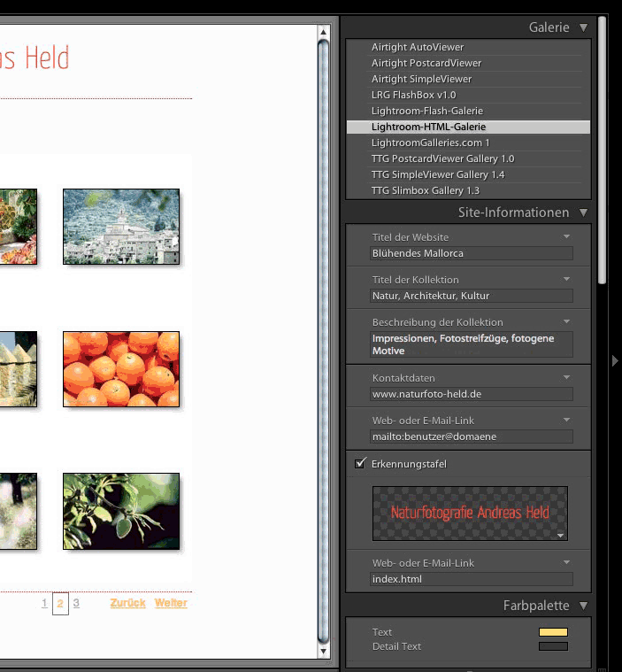
Task: Select Airtight AutoViewer gallery
Action: coord(468,47)
